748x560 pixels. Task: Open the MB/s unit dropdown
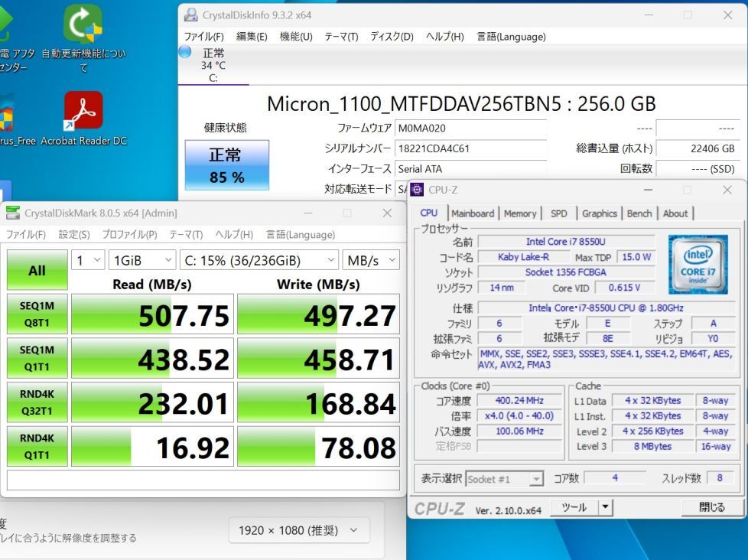point(371,260)
